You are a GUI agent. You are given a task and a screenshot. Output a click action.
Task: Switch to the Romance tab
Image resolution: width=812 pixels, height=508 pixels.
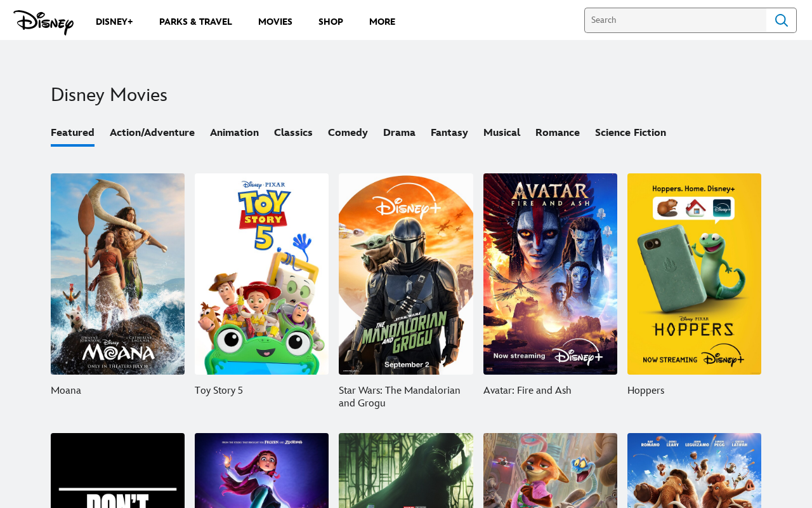click(x=558, y=133)
